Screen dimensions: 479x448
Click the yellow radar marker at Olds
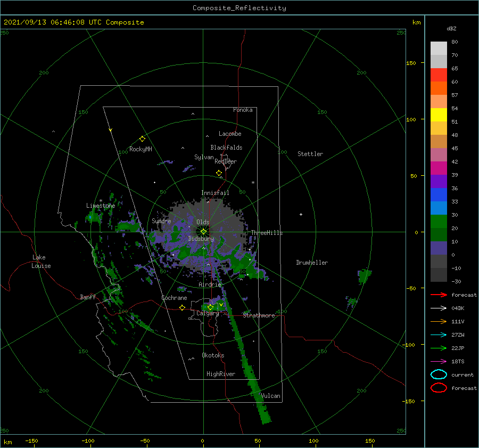pos(203,232)
